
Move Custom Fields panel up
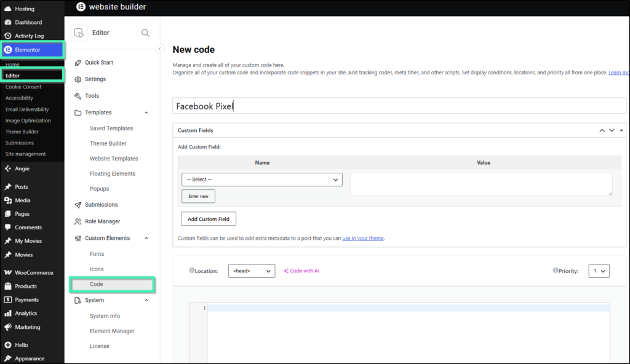(x=602, y=130)
